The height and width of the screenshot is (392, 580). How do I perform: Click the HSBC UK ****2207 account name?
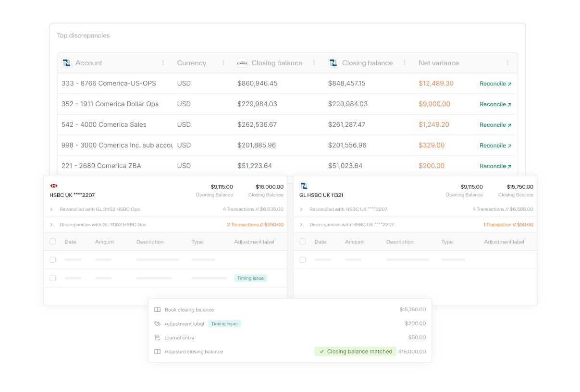(x=72, y=195)
